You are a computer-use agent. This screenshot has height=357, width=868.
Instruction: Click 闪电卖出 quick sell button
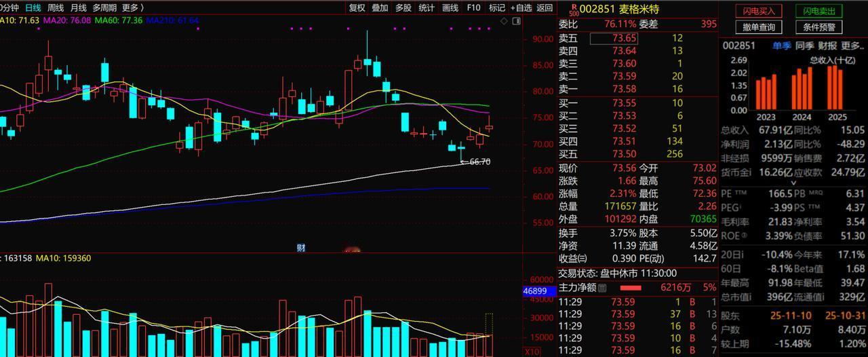(820, 11)
